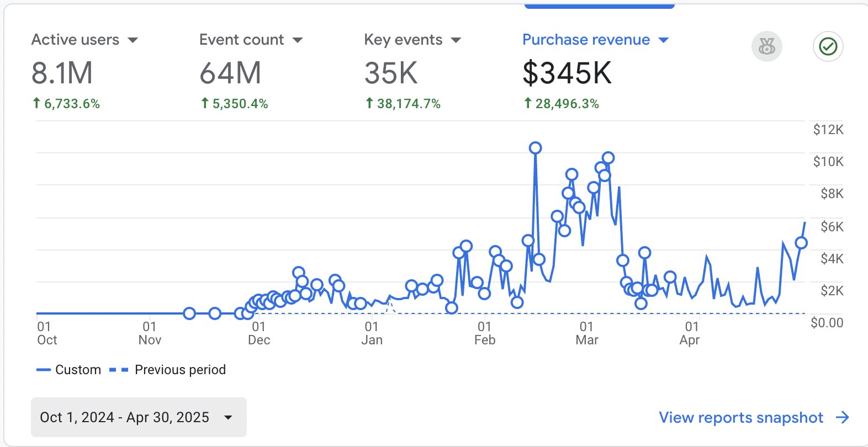Click the $0.00 axis label
The image size is (868, 447).
tap(827, 322)
